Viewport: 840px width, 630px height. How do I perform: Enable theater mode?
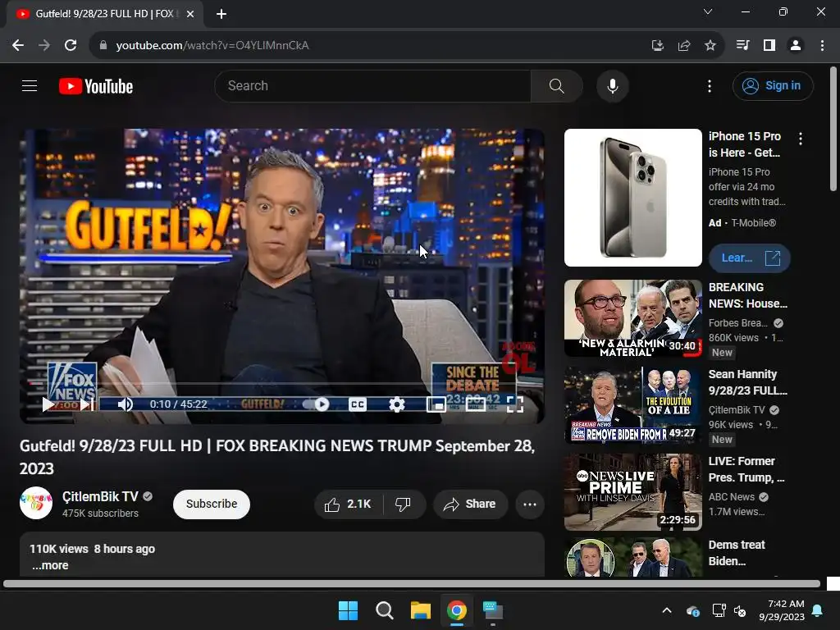coord(476,404)
